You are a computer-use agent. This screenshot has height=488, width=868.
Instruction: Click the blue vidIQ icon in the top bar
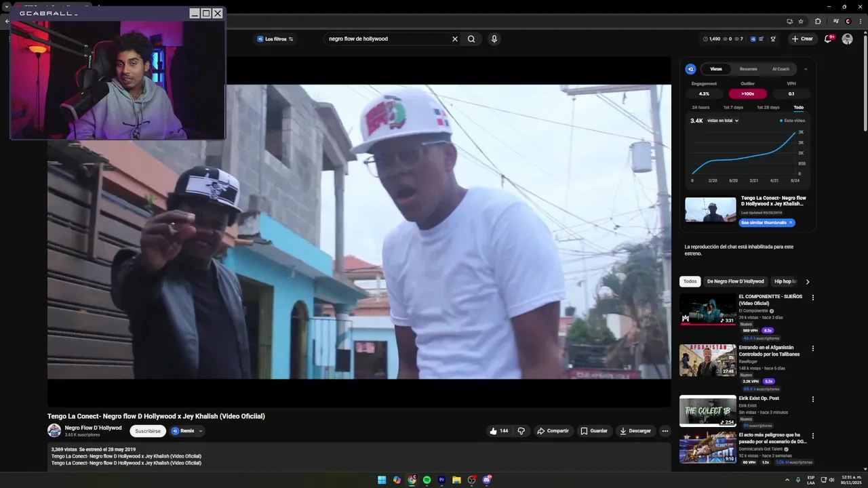click(753, 39)
